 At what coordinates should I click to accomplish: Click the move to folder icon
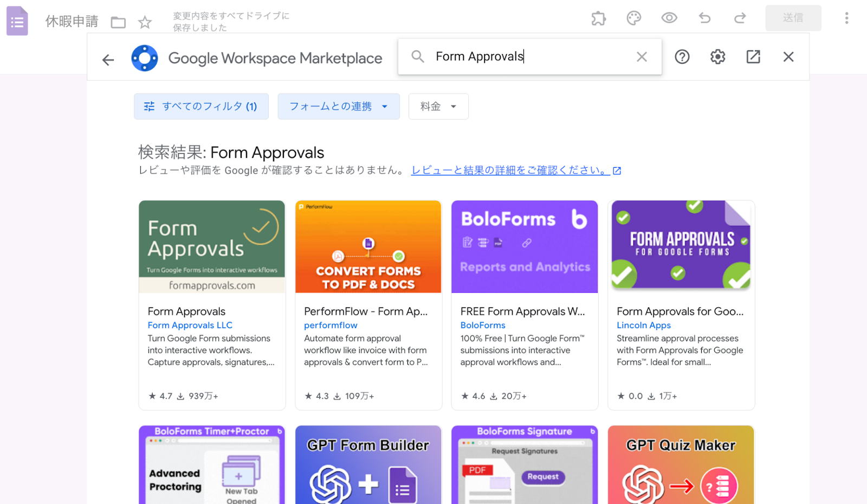[118, 22]
